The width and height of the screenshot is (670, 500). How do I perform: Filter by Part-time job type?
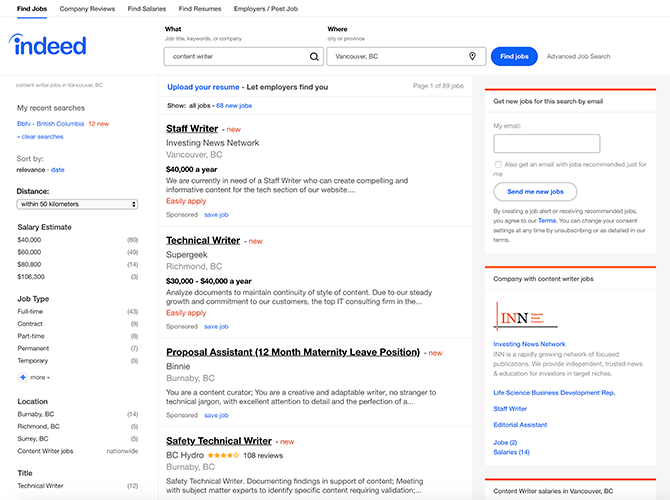[31, 336]
